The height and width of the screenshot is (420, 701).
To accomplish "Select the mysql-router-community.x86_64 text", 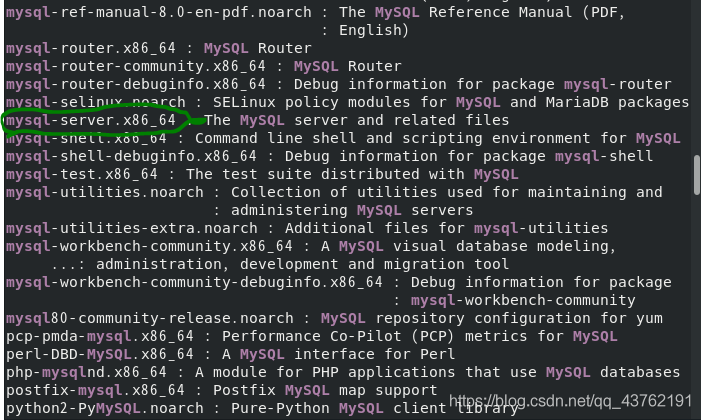I will (x=136, y=66).
